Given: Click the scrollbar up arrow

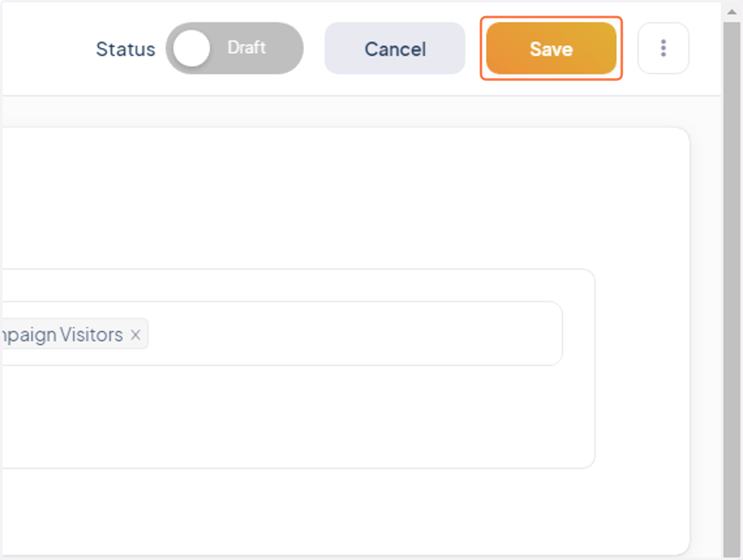Looking at the screenshot, I should [732, 11].
